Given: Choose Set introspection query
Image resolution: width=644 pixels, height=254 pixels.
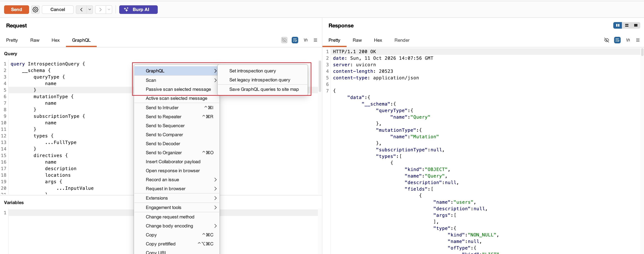Looking at the screenshot, I should click(263, 71).
